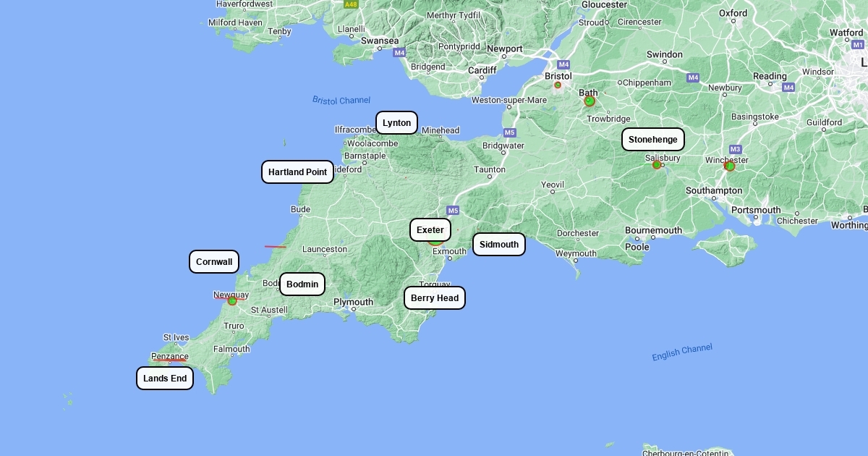Click the St Austell town name
The height and width of the screenshot is (456, 868).
[269, 310]
